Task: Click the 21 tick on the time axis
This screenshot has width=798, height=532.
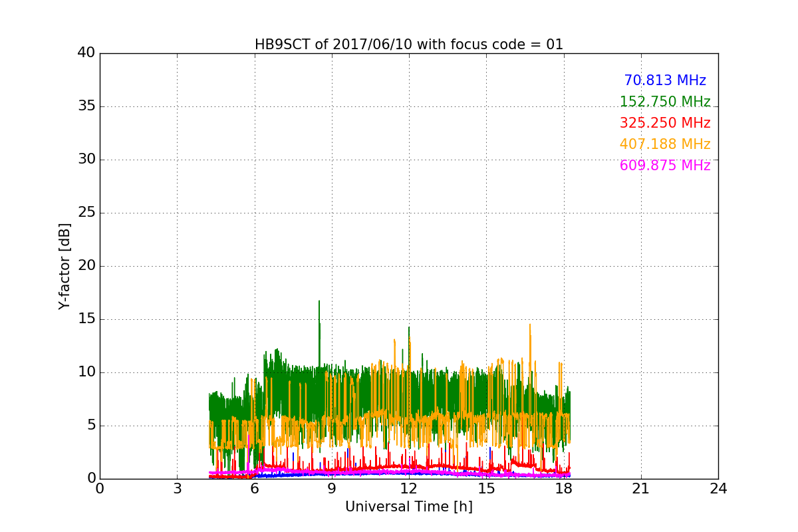Action: tap(641, 489)
